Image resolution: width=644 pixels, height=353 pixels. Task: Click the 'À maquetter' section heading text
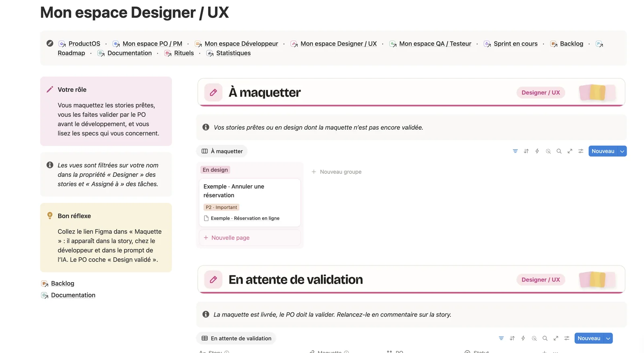pos(265,93)
